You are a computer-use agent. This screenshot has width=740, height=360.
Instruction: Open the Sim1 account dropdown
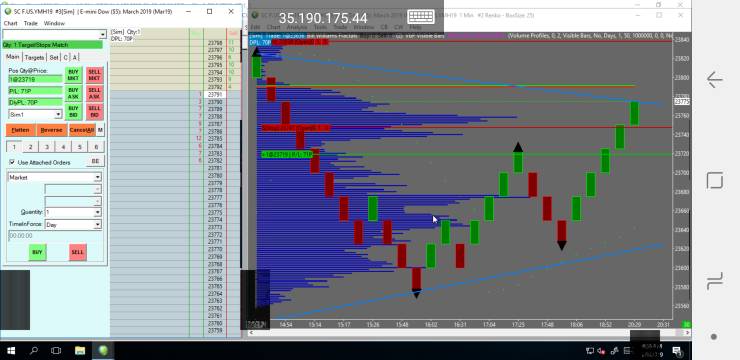tap(59, 114)
